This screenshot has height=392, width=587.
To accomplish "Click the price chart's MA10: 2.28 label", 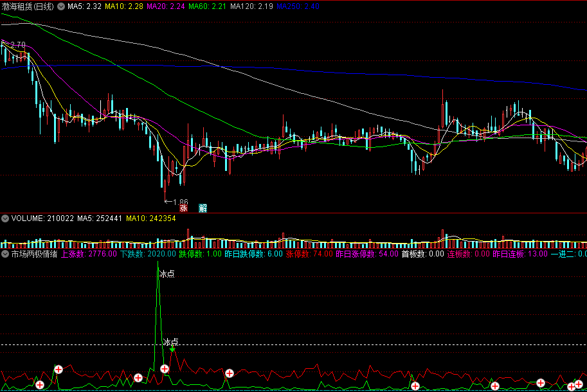I will (124, 6).
